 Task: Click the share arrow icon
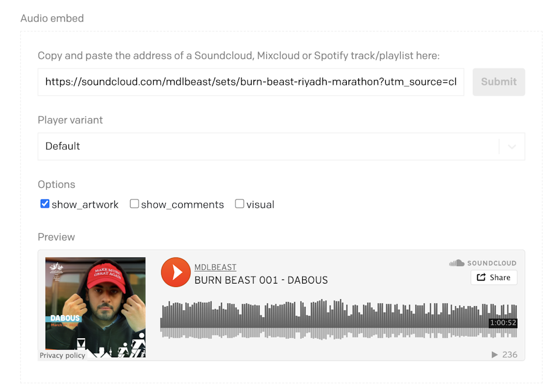pyautogui.click(x=481, y=277)
